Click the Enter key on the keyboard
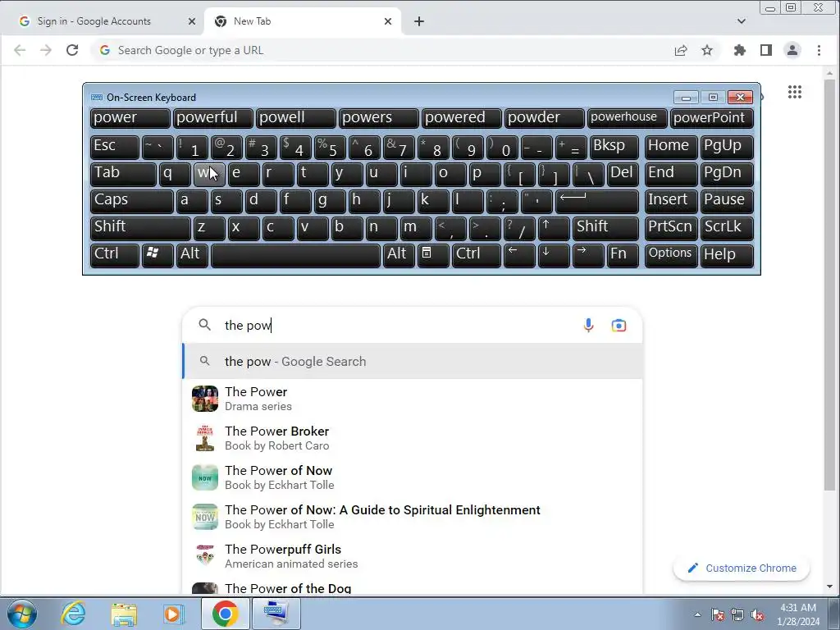Screen dimensions: 840x630 click(x=597, y=202)
